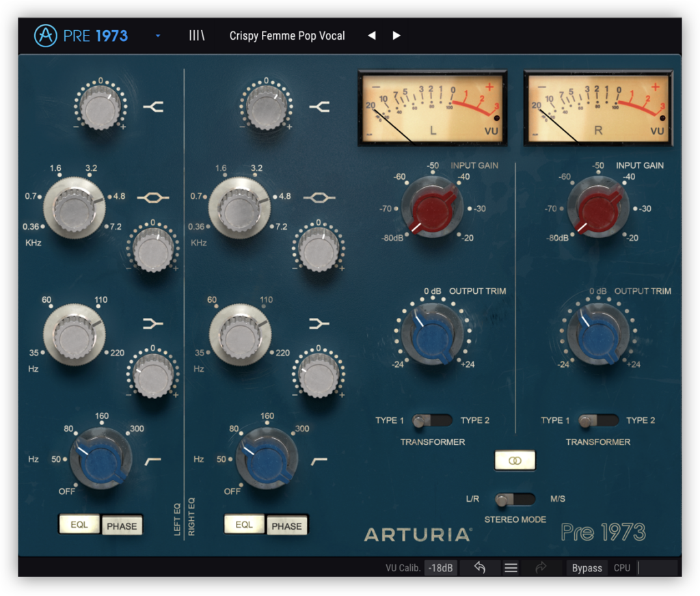This screenshot has width=700, height=596.
Task: Switch Stereo Mode L/R to M/S toggle
Action: 515,499
